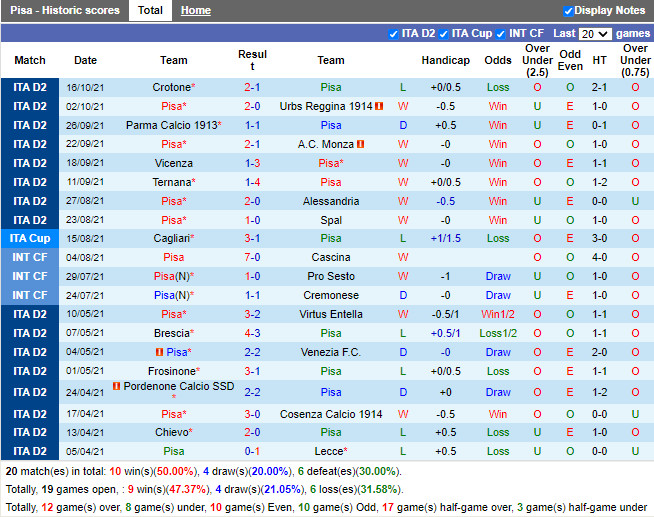Open the Crotone team link
The width and height of the screenshot is (654, 517).
coord(171,87)
